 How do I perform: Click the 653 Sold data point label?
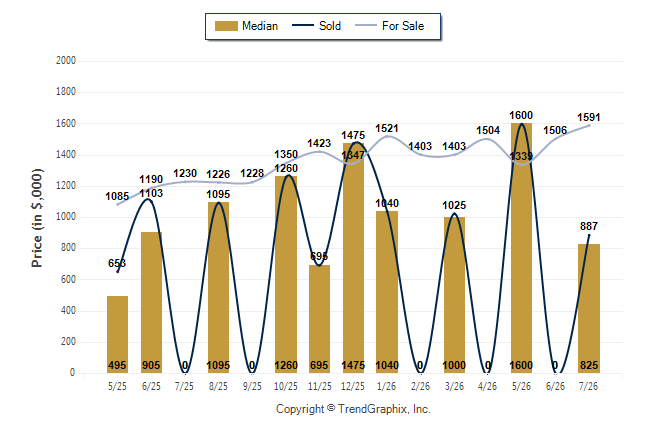[x=117, y=263]
